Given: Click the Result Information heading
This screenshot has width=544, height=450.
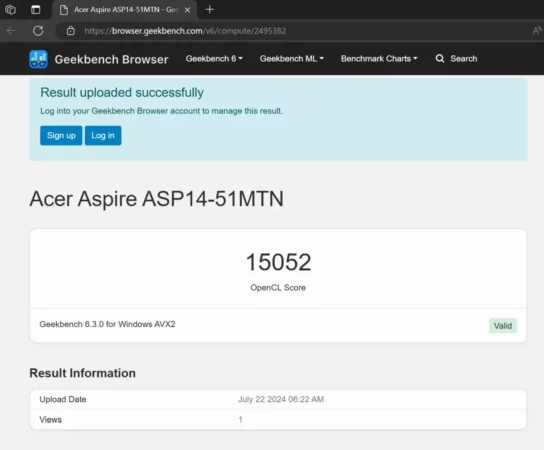Looking at the screenshot, I should point(83,373).
